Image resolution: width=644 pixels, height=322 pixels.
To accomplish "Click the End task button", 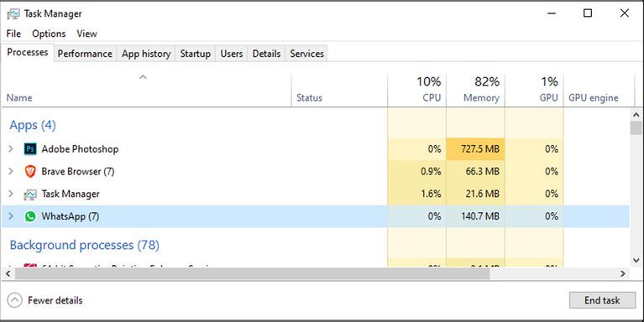I will [x=602, y=300].
